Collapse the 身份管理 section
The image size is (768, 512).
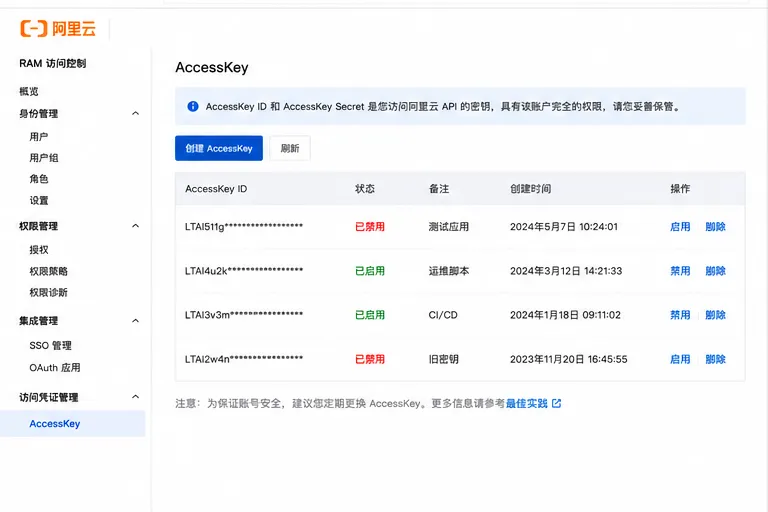click(136, 114)
